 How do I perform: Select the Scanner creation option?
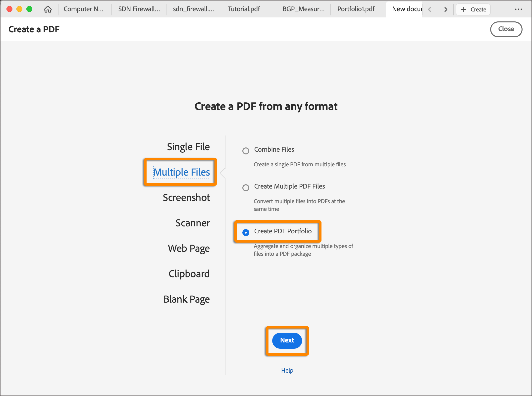point(192,223)
